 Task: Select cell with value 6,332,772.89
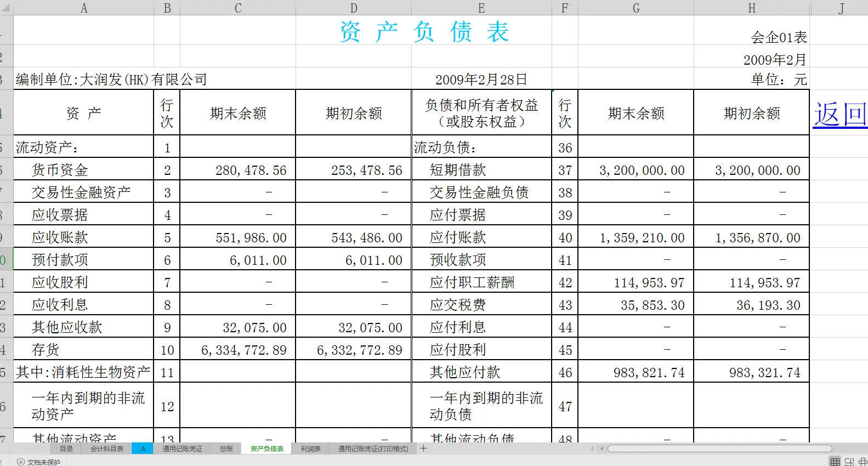354,350
